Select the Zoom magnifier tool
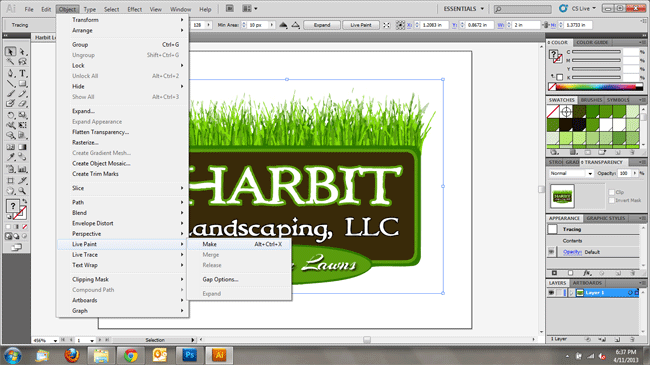This screenshot has width=650, height=365. point(22,191)
